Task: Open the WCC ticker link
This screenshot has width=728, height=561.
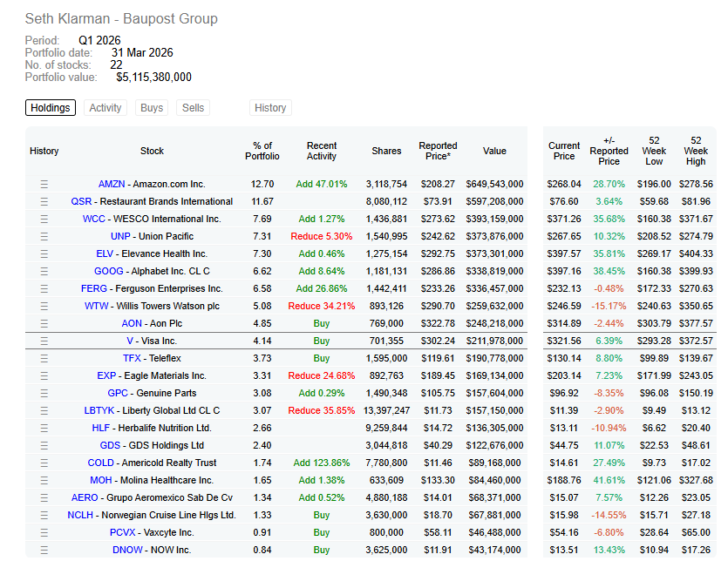Action: (x=94, y=219)
